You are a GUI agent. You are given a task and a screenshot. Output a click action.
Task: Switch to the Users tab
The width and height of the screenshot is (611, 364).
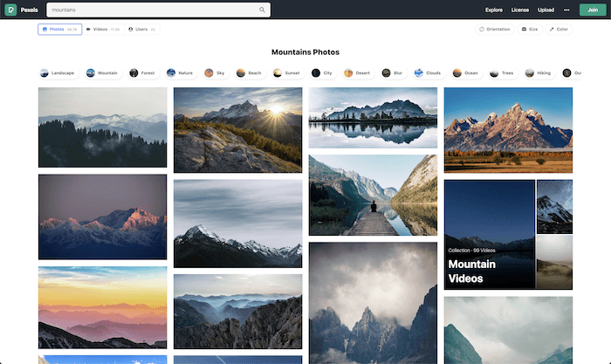pyautogui.click(x=142, y=29)
